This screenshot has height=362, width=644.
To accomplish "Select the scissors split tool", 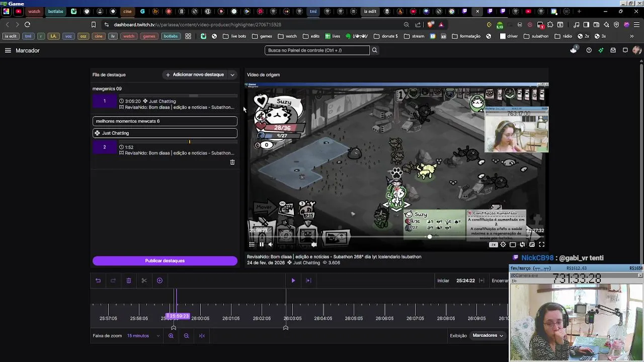I will pos(144,281).
